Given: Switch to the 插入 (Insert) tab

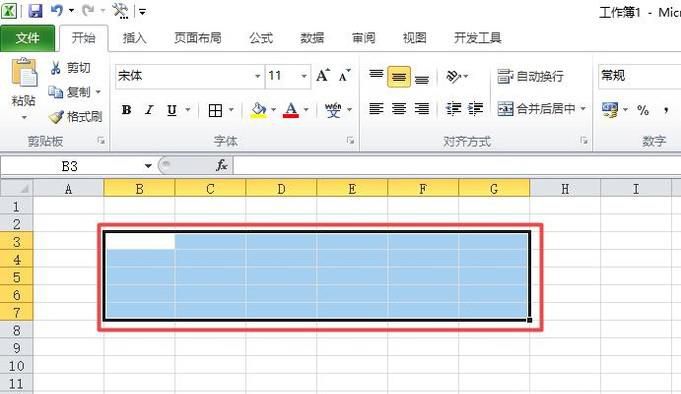Looking at the screenshot, I should click(x=134, y=38).
